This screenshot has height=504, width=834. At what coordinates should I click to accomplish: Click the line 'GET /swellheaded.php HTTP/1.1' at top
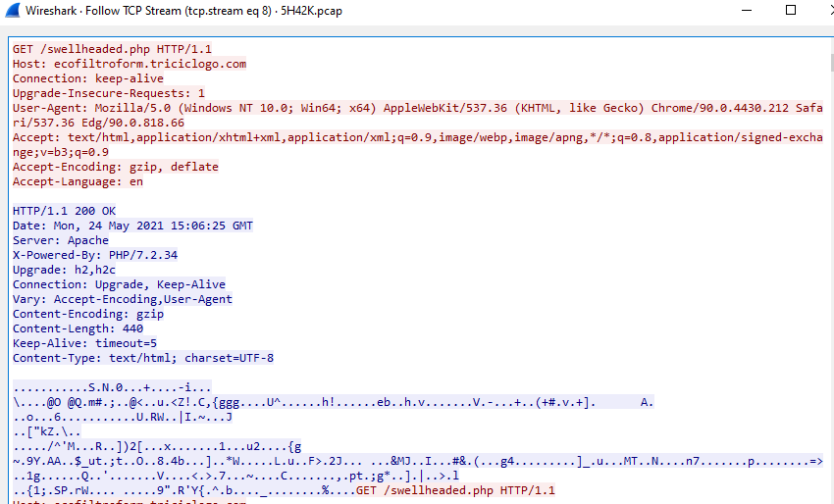click(x=112, y=49)
